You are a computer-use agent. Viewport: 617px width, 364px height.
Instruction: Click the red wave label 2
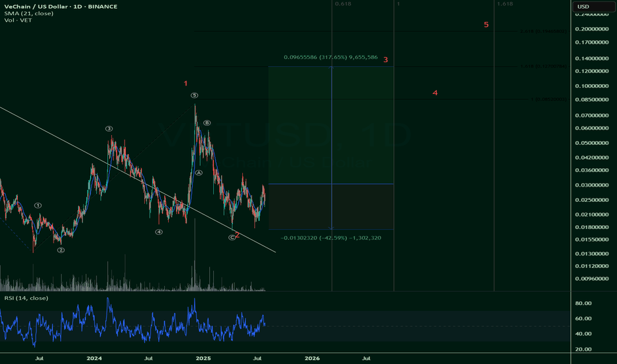pyautogui.click(x=237, y=235)
